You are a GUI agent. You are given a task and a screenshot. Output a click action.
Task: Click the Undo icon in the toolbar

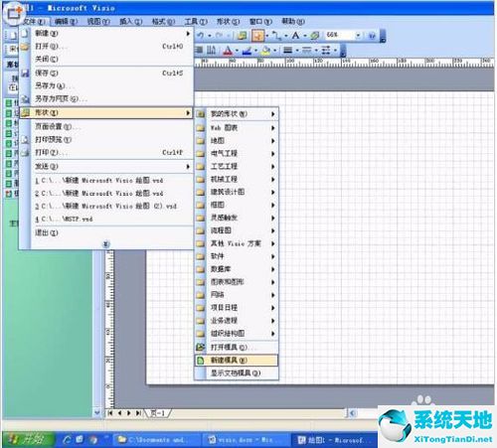(201, 35)
